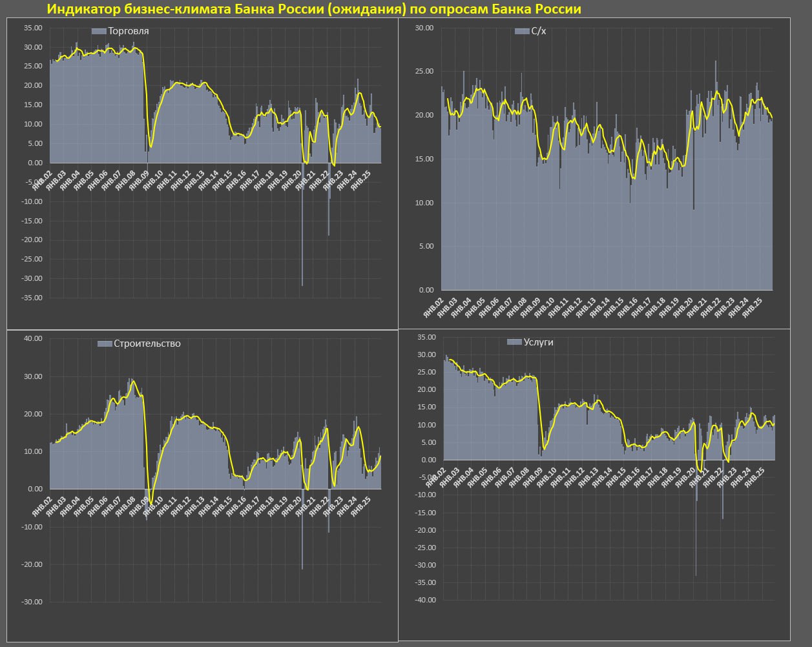
Task: Select the С/х legend label
Action: (x=538, y=31)
